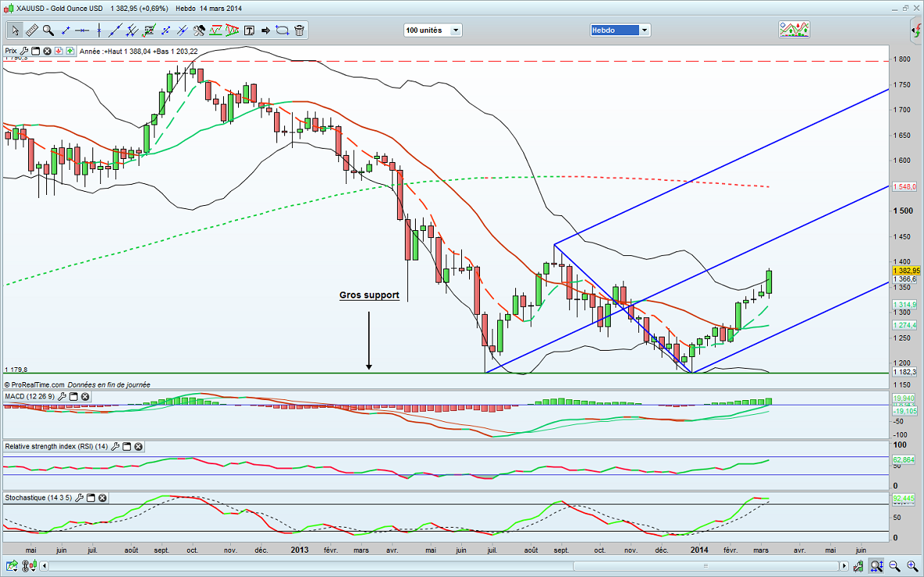924x577 pixels.
Task: Open the hammer and wrench tools icon
Action: pos(199,31)
